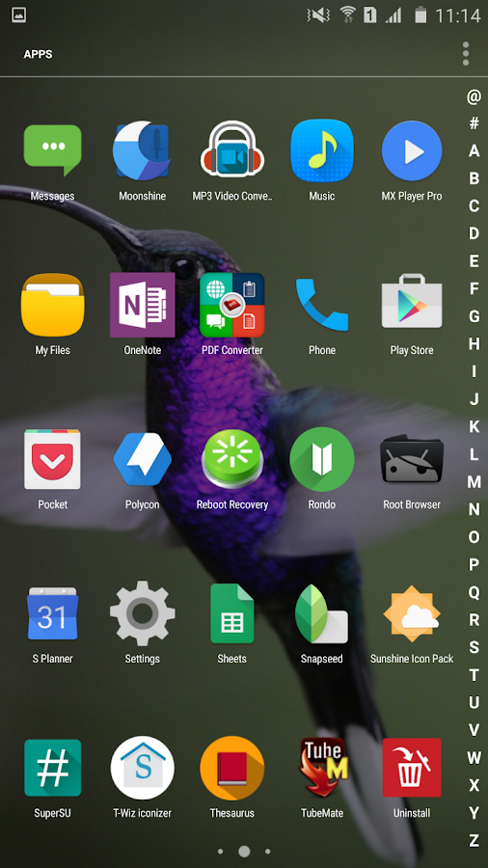Go to the first page indicator dot
The height and width of the screenshot is (868, 488).
click(x=220, y=852)
